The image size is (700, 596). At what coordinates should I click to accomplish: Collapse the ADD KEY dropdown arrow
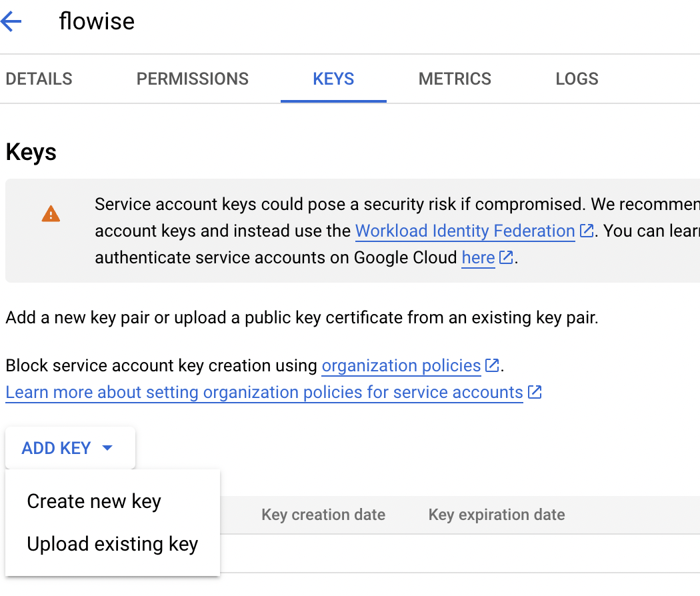tap(107, 448)
